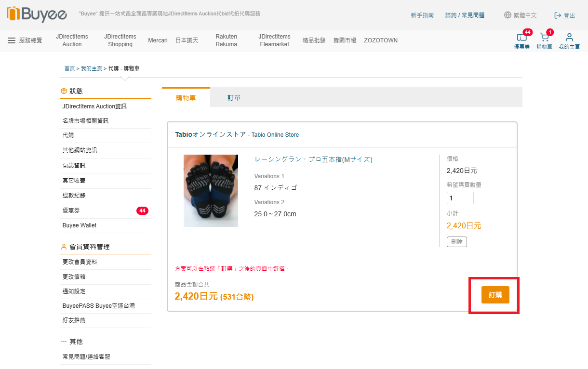Click the globe language icon
This screenshot has height=369, width=588.
pos(508,15)
